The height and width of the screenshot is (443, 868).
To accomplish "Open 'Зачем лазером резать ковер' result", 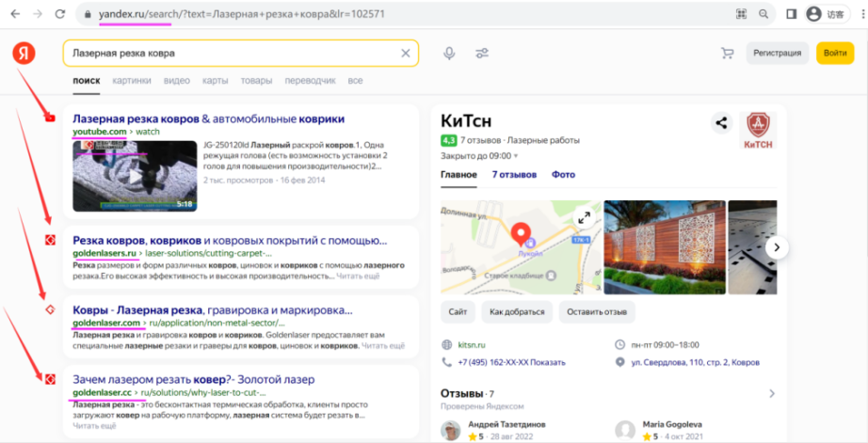I will tap(193, 379).
